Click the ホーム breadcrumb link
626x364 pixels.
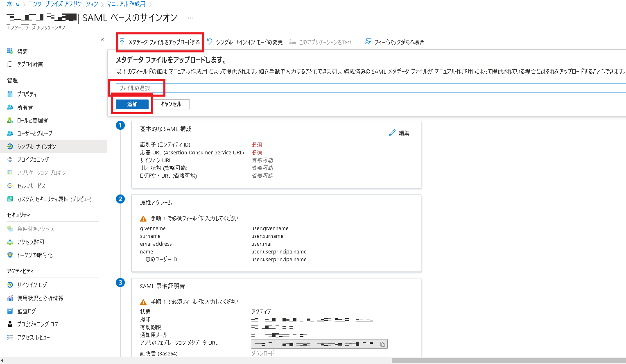pos(13,4)
